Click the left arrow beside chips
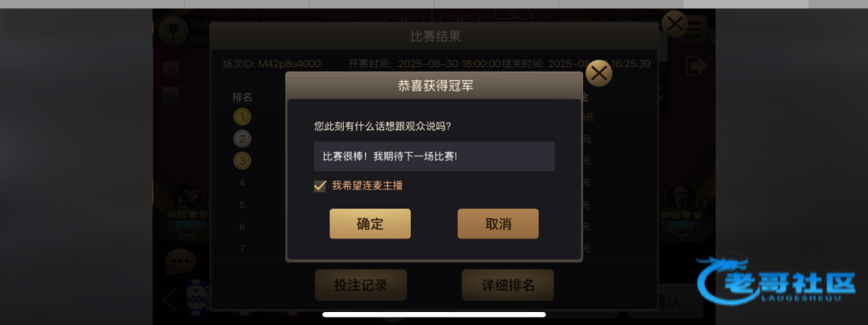 coord(169,300)
